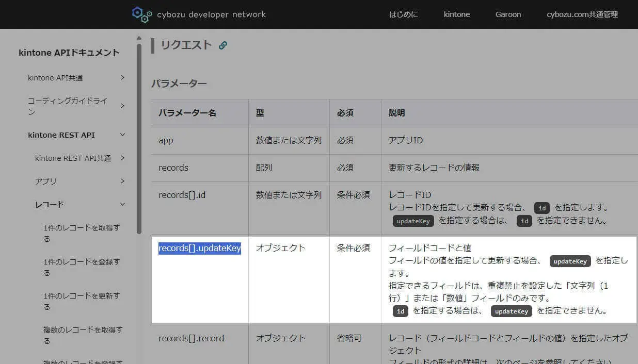
Task: Click the records[].id parameter cell
Action: tap(200, 208)
